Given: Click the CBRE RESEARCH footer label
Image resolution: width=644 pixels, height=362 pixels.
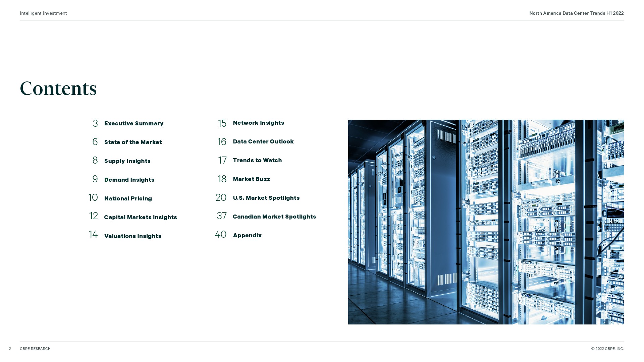Looking at the screenshot, I should point(35,349).
